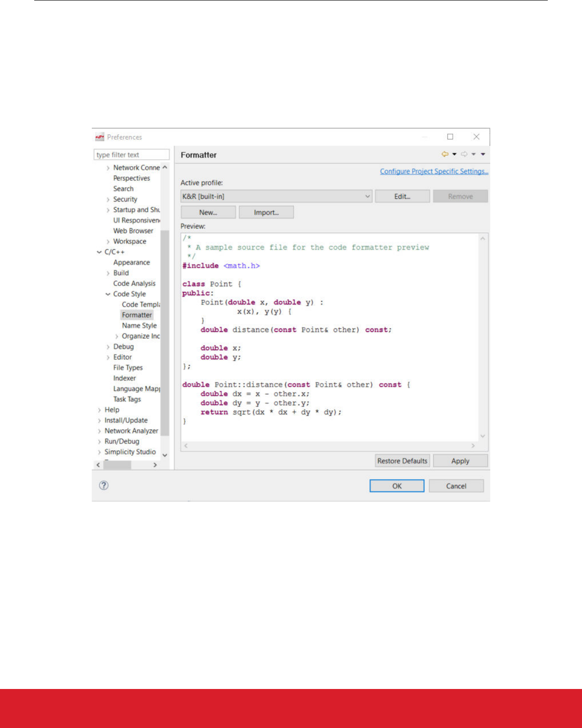Select Web Browser tree item
Screen dimensions: 582x728
[133, 231]
